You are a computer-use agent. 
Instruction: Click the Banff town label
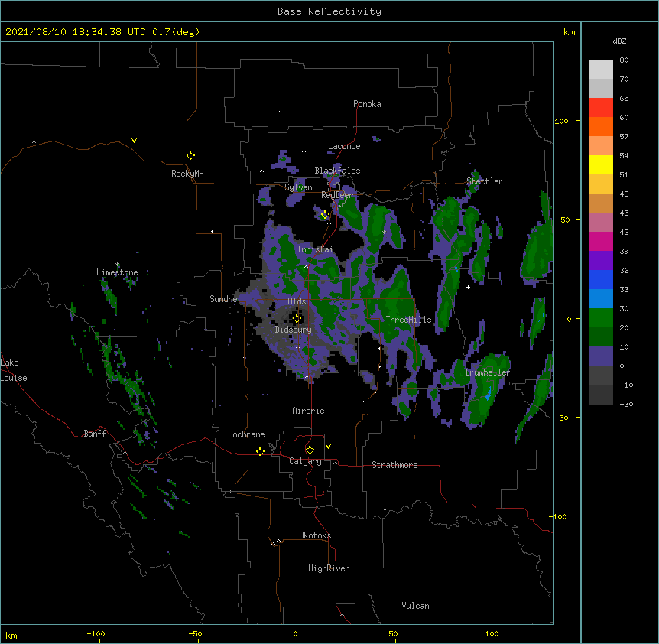point(95,434)
